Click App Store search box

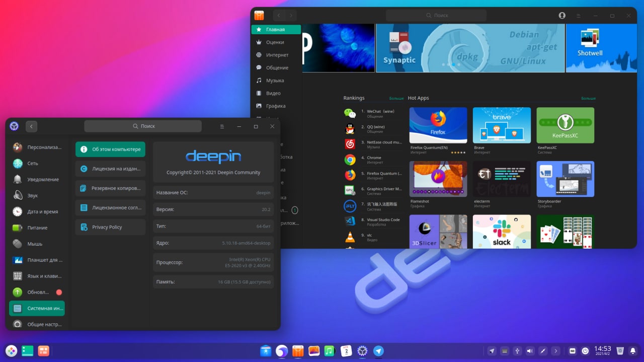pyautogui.click(x=436, y=16)
